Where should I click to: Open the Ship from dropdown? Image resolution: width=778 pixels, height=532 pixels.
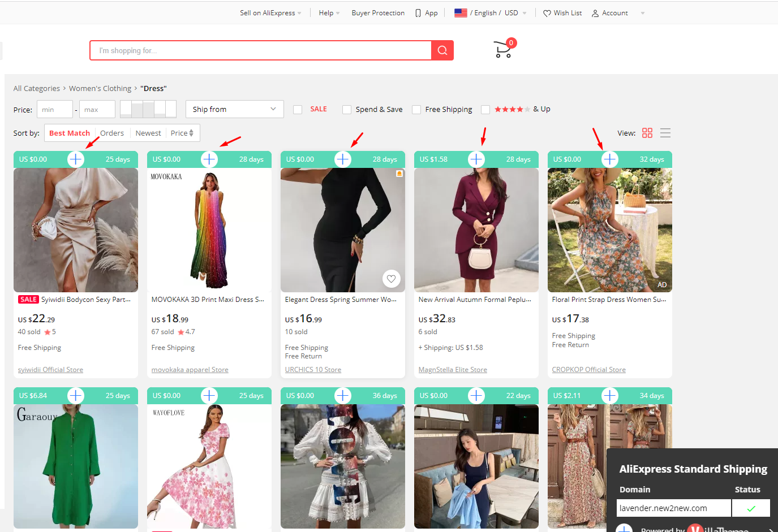(x=235, y=109)
